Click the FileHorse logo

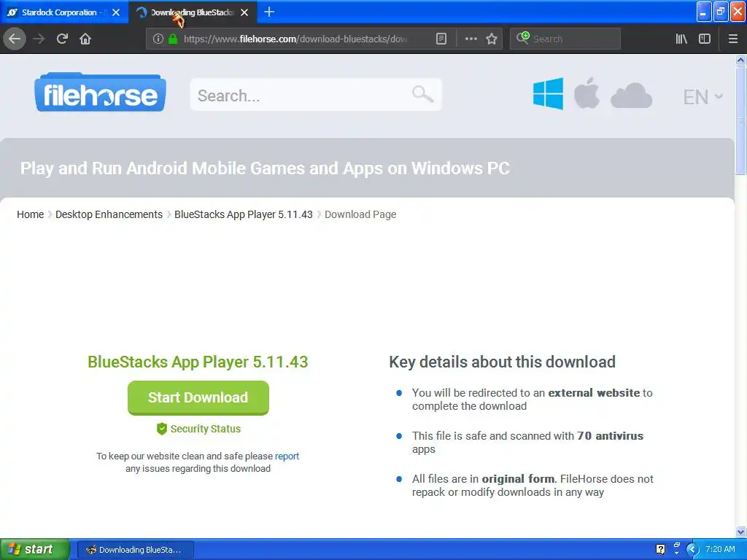click(100, 93)
